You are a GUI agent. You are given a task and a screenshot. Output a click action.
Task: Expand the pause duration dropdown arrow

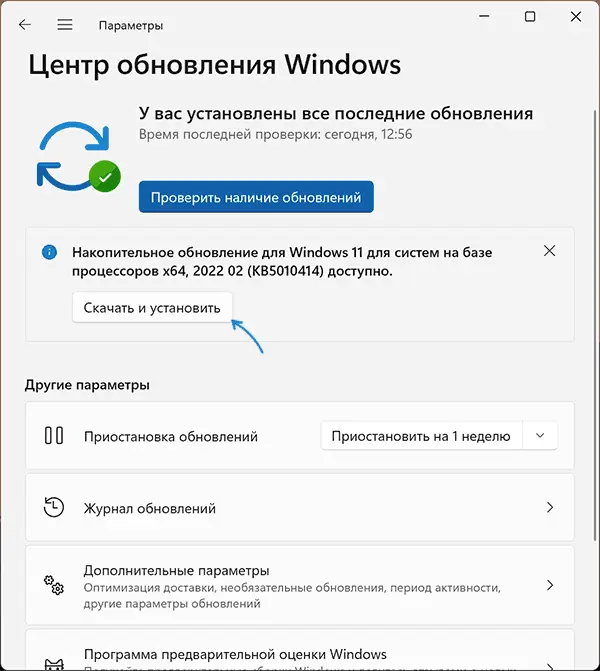click(x=541, y=436)
